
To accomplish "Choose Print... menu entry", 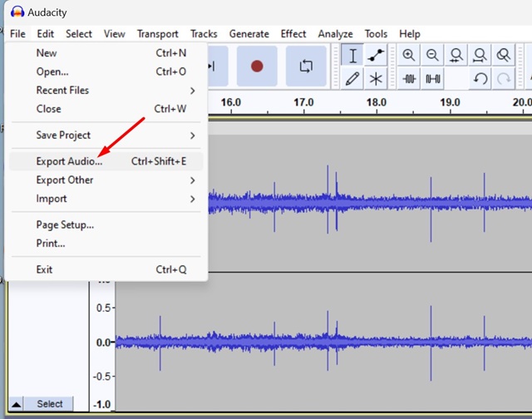I will pyautogui.click(x=106, y=244).
